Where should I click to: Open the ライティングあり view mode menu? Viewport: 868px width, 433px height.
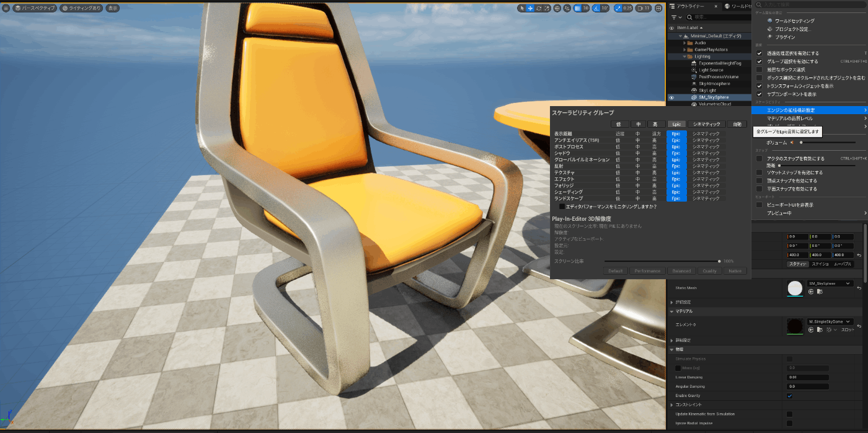point(81,8)
